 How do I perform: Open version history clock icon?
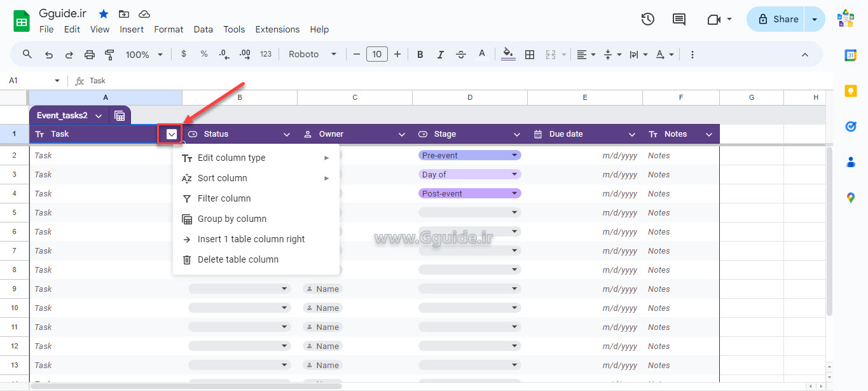pos(647,19)
